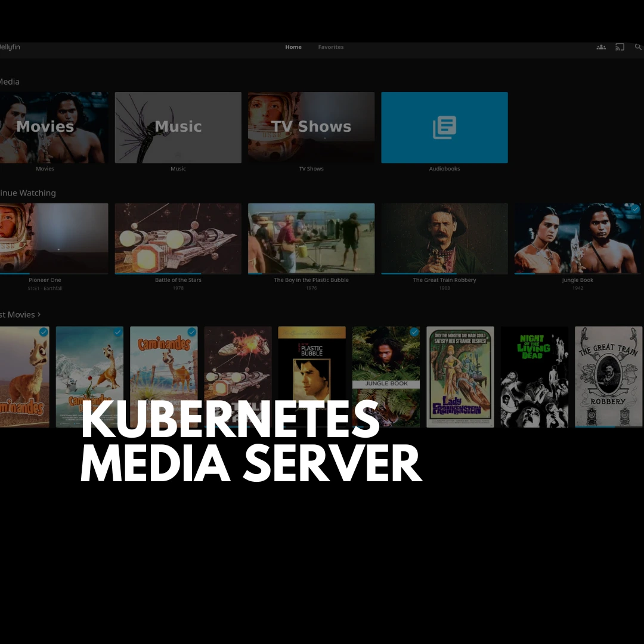Open the SyncPlay group icon
This screenshot has height=644, width=644.
click(601, 47)
